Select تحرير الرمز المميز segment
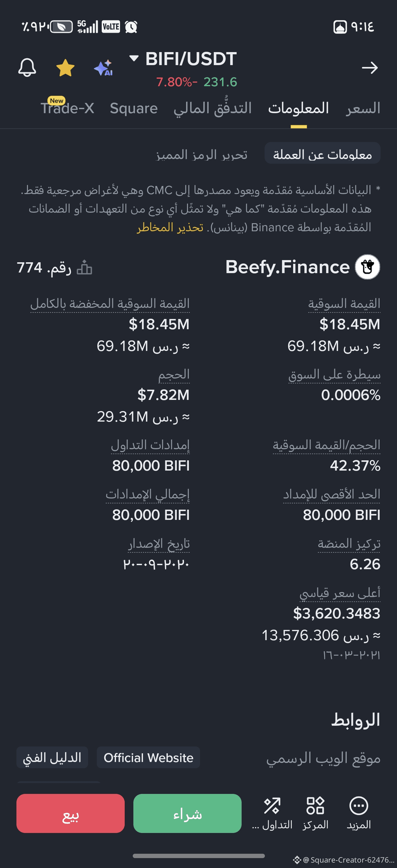Image resolution: width=397 pixels, height=868 pixels. point(202,154)
